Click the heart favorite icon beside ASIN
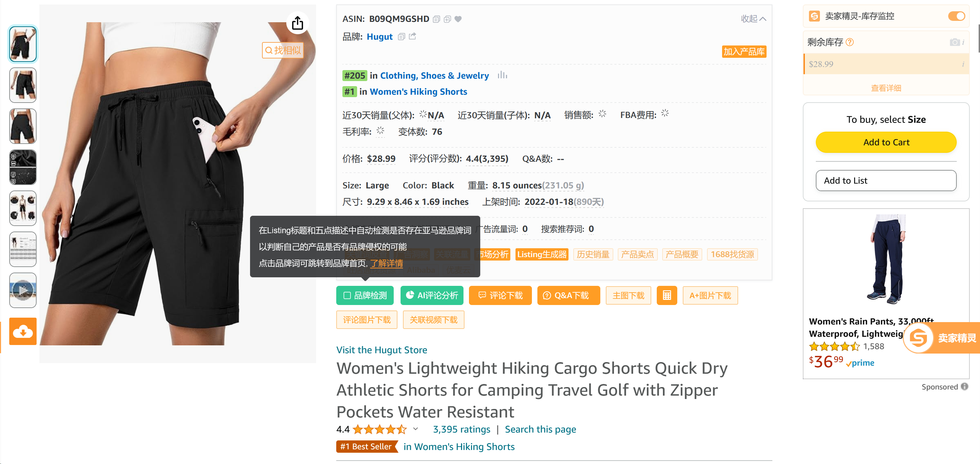980x464 pixels. (x=458, y=19)
